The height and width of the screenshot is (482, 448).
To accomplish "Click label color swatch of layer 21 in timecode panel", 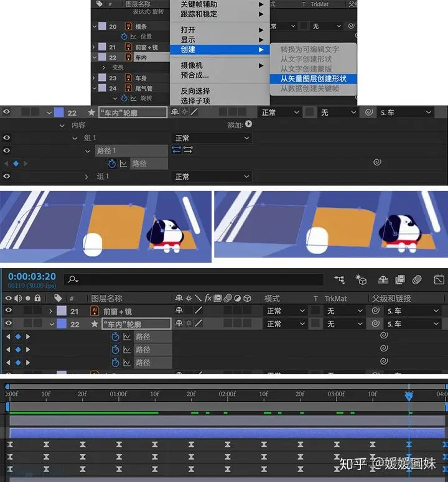I will coord(62,311).
